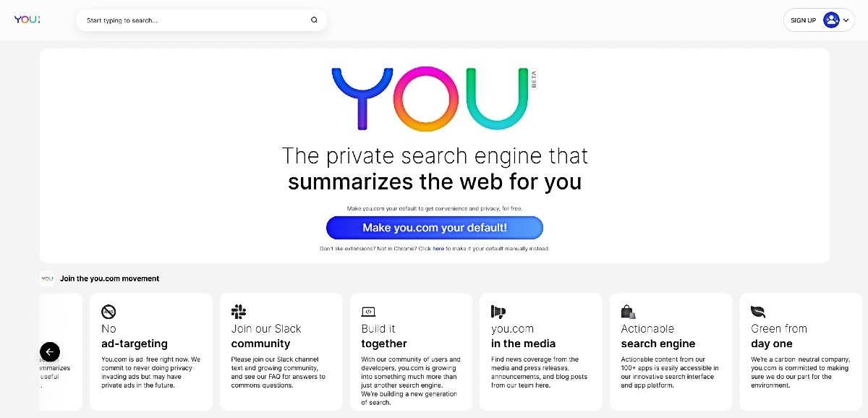This screenshot has width=868, height=418.
Task: Open the Join our Slack community card
Action: [x=281, y=351]
